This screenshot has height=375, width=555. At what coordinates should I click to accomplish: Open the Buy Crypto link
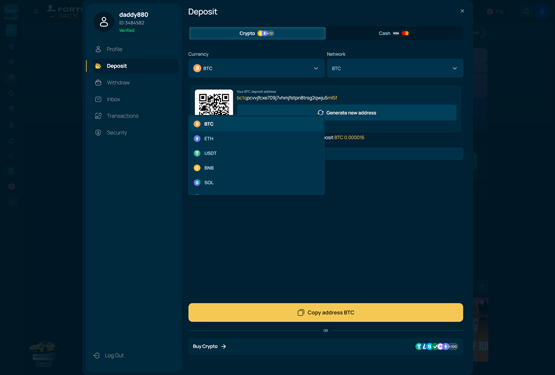[x=209, y=346]
